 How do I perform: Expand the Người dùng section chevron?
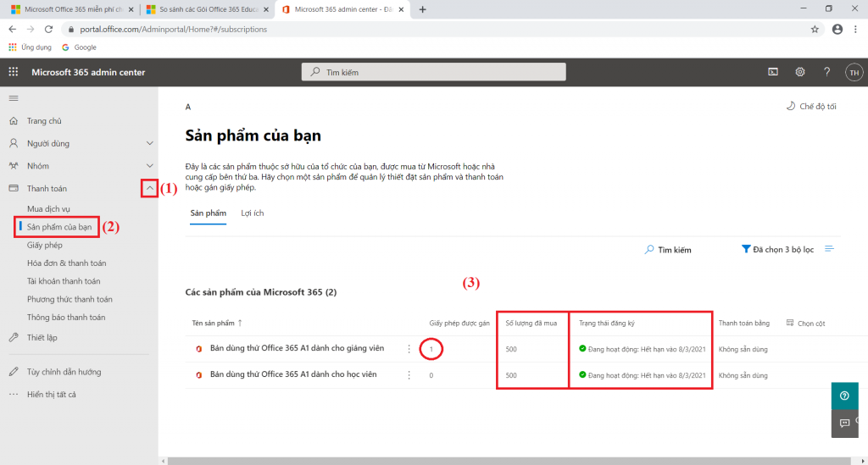[x=149, y=143]
